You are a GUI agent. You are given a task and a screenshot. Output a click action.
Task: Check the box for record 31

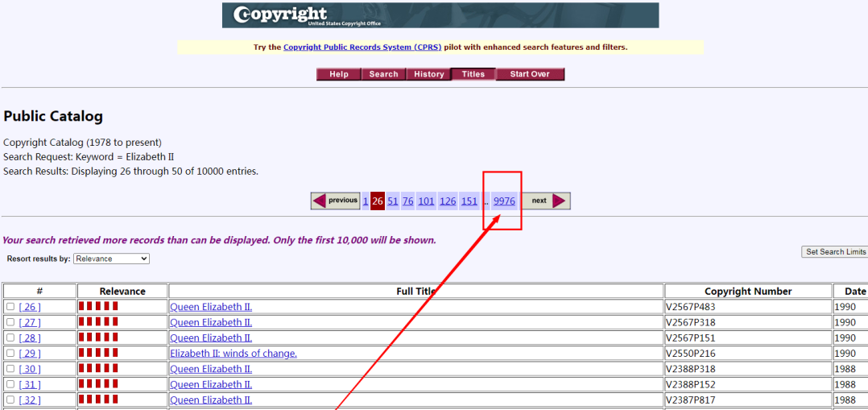click(x=10, y=384)
